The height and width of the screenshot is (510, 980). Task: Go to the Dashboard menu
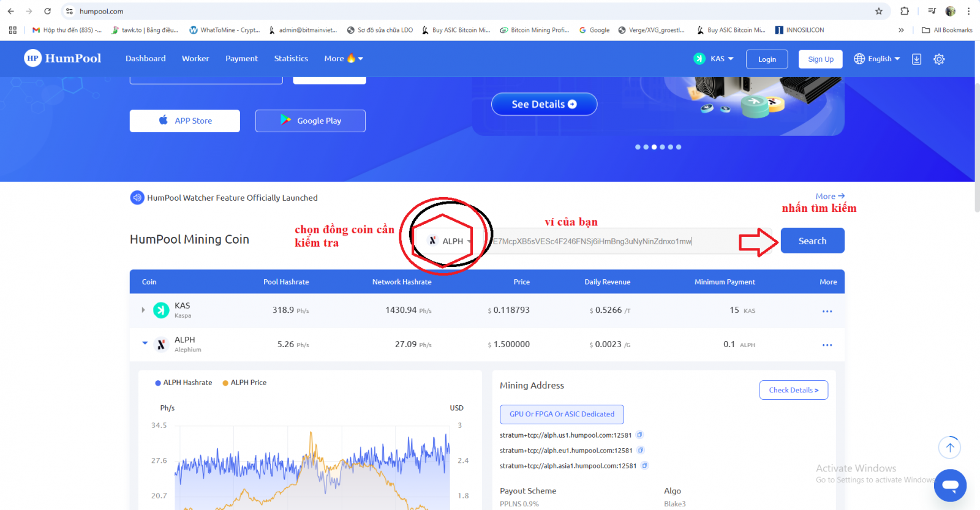click(146, 59)
